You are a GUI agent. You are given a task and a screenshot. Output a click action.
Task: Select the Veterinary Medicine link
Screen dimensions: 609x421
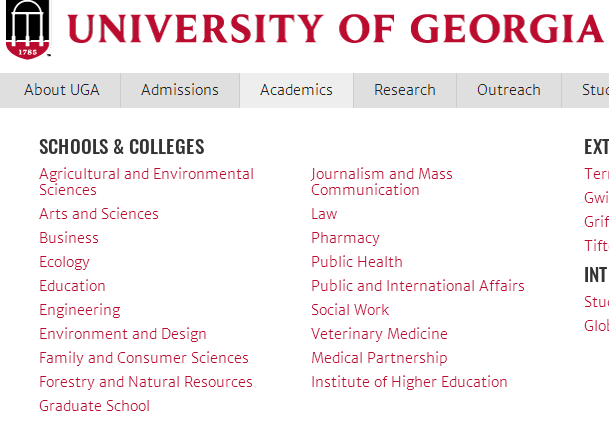click(379, 334)
